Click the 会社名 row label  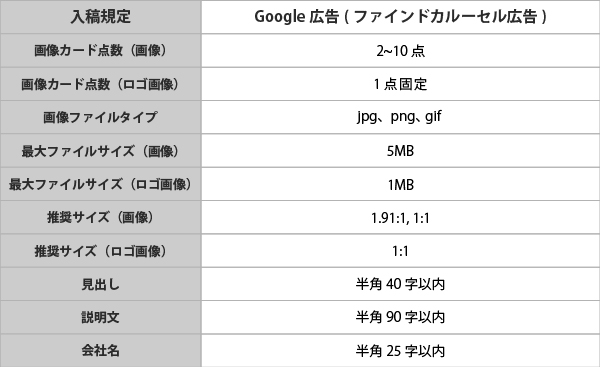point(101,351)
